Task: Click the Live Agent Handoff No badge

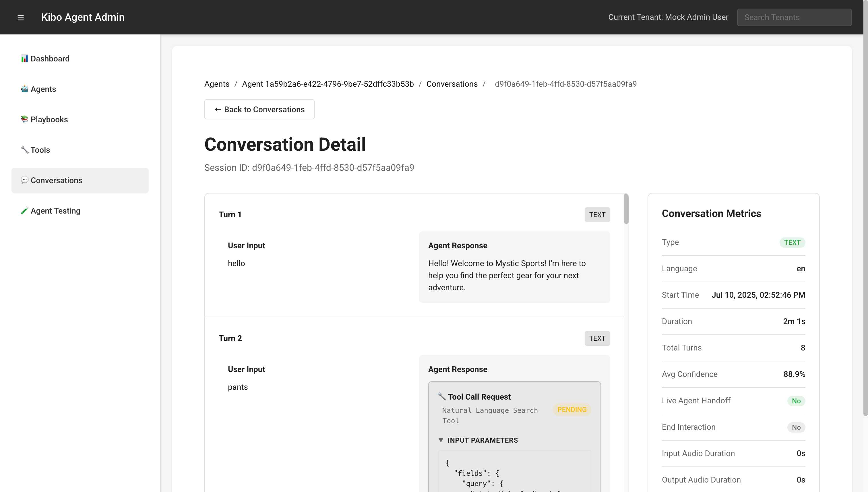Action: 796,401
